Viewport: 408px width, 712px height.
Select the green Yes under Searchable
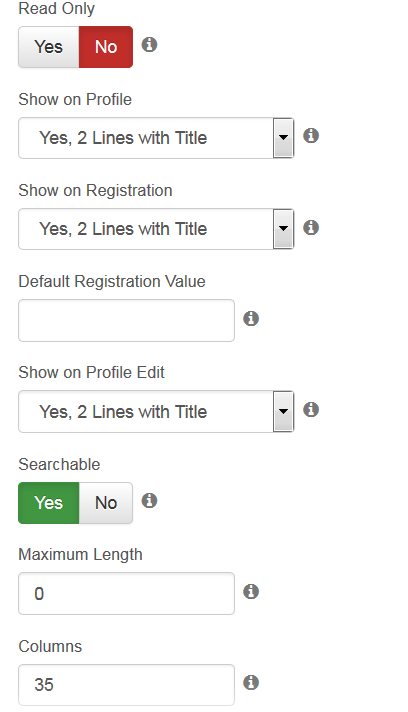[x=49, y=503]
